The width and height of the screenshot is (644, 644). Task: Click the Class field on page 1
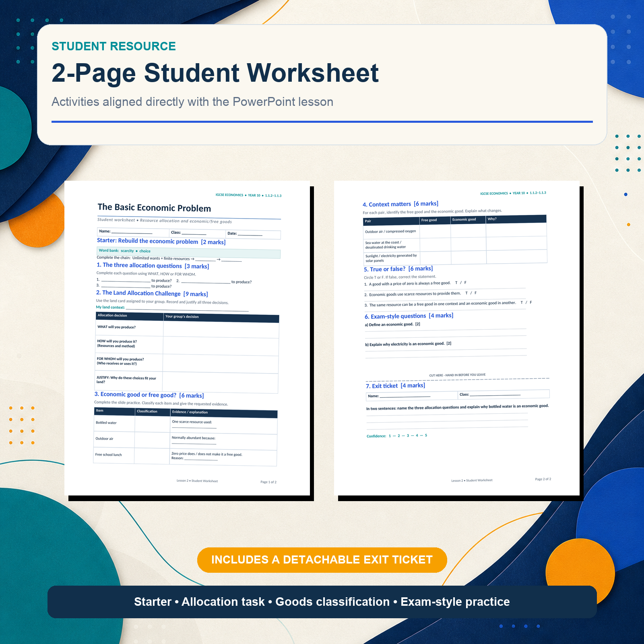(197, 233)
